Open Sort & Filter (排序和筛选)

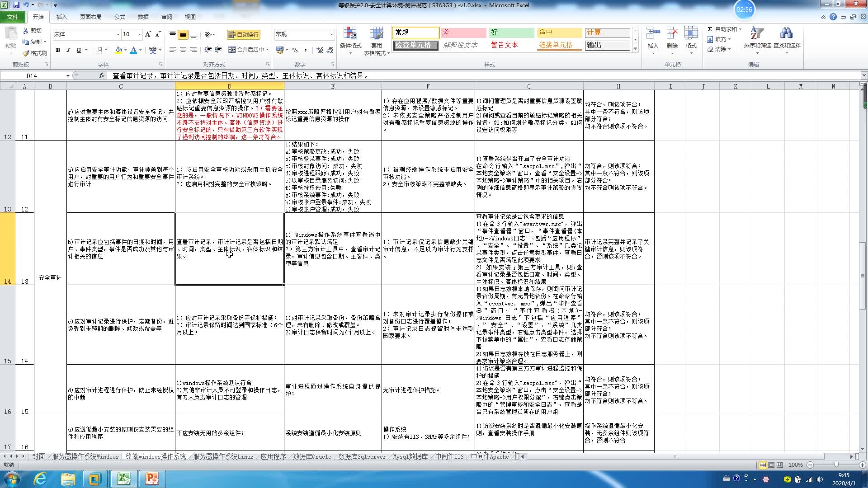[756, 40]
